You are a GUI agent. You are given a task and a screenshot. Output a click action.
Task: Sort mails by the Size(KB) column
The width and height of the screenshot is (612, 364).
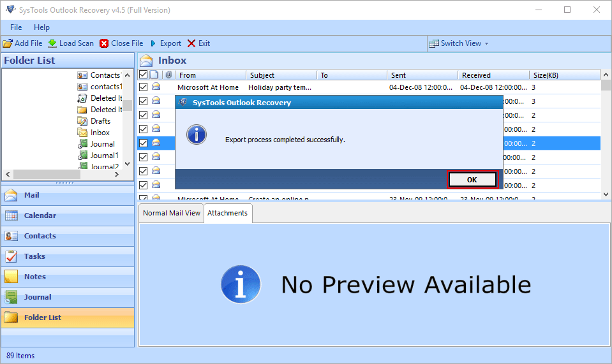click(x=564, y=75)
